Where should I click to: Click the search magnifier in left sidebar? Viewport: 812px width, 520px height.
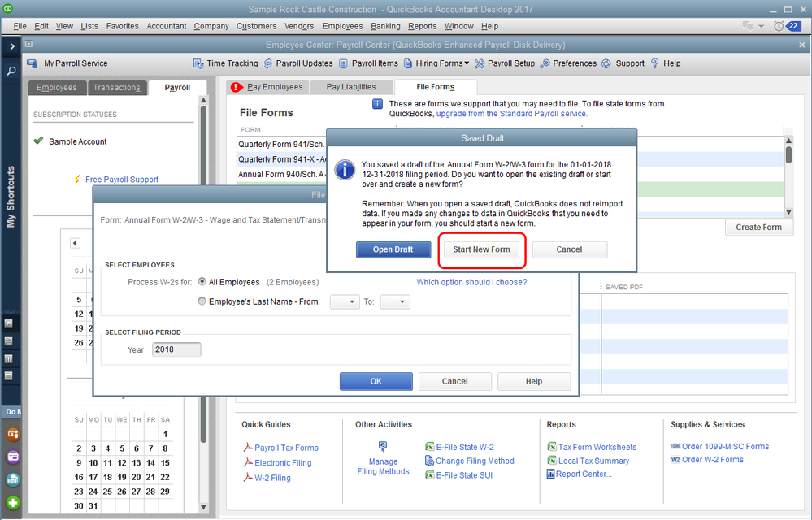(x=11, y=71)
